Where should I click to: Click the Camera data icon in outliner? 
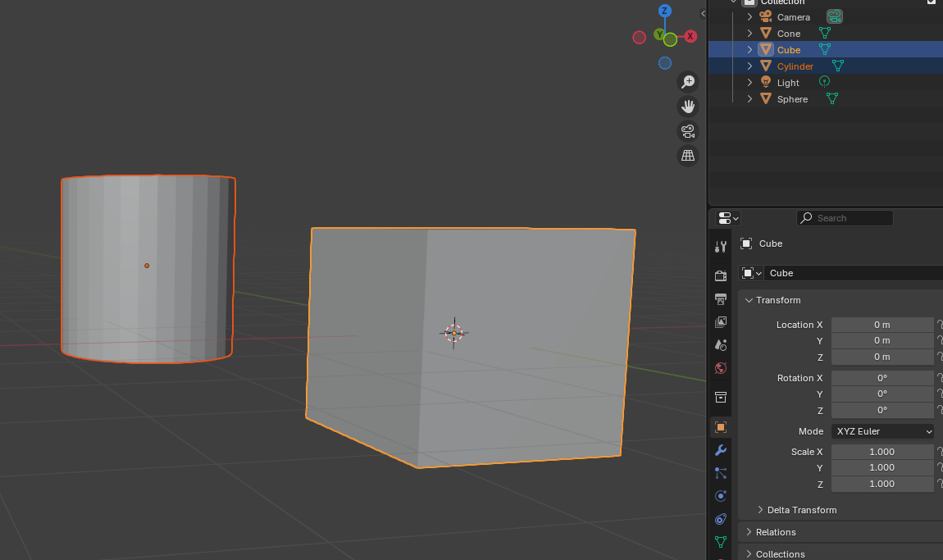click(x=834, y=17)
